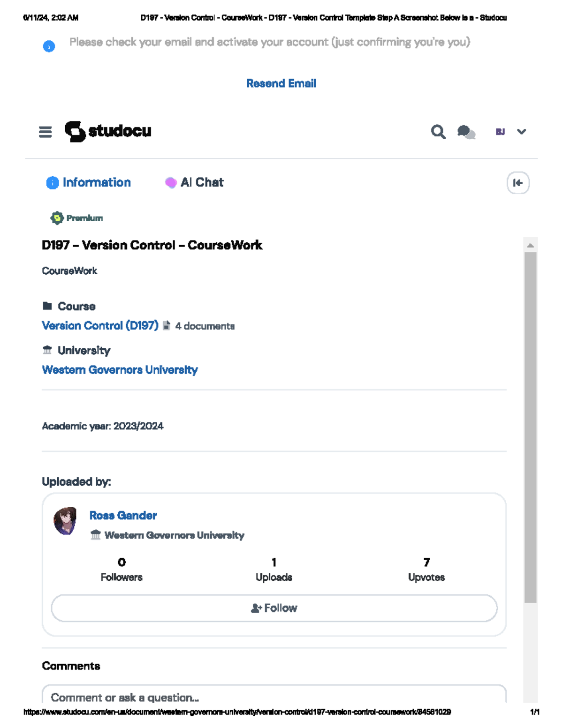Click the vertical scrollbar thumb

click(x=530, y=427)
